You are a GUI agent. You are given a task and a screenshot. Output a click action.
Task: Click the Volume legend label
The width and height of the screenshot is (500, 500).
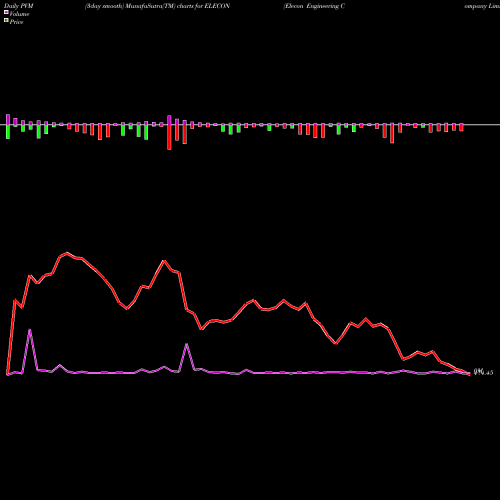pos(19,14)
